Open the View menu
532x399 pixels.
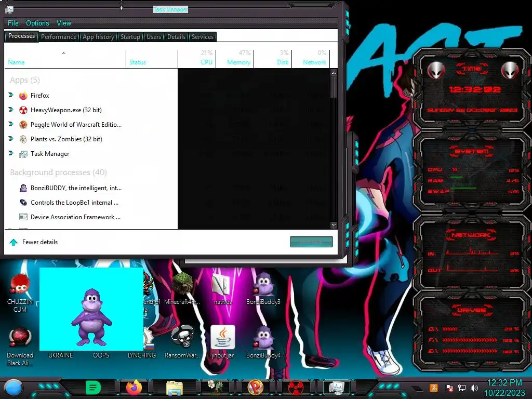pyautogui.click(x=64, y=23)
